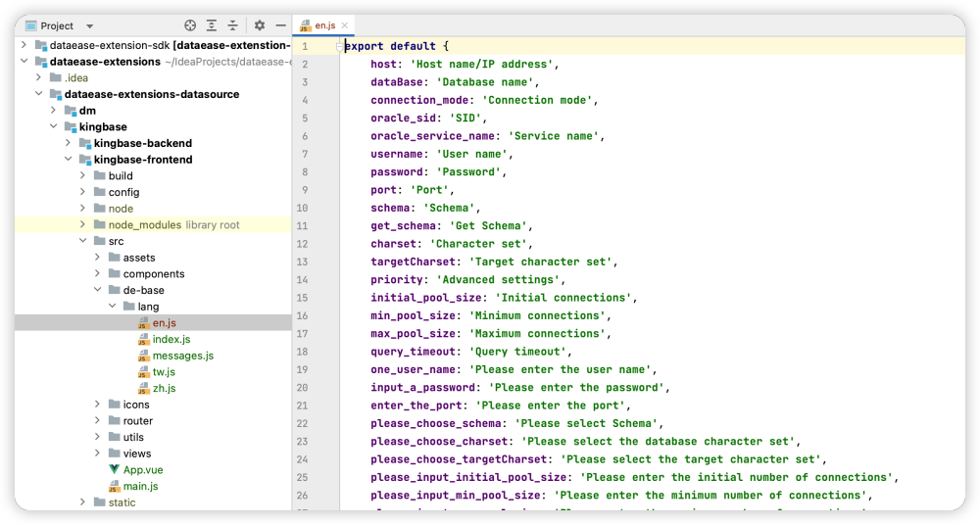Click 'Host name/IP address' string value

click(482, 64)
